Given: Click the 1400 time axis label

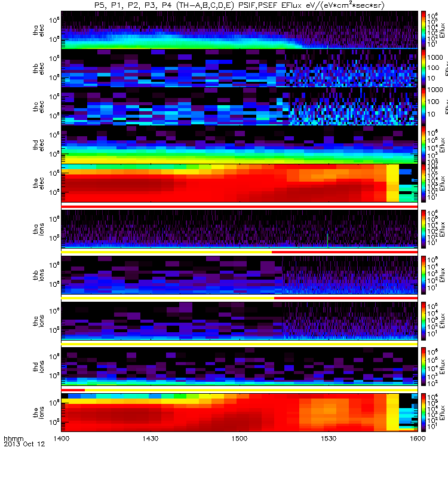Looking at the screenshot, I should [62, 439].
